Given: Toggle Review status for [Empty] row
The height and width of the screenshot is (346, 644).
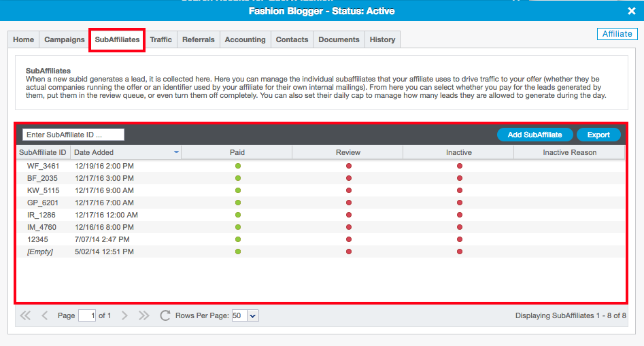Looking at the screenshot, I should pyautogui.click(x=349, y=252).
